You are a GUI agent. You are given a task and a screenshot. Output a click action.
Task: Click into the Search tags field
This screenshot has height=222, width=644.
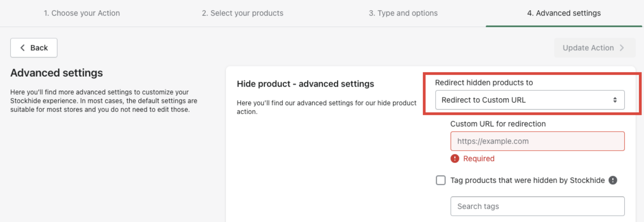point(537,206)
